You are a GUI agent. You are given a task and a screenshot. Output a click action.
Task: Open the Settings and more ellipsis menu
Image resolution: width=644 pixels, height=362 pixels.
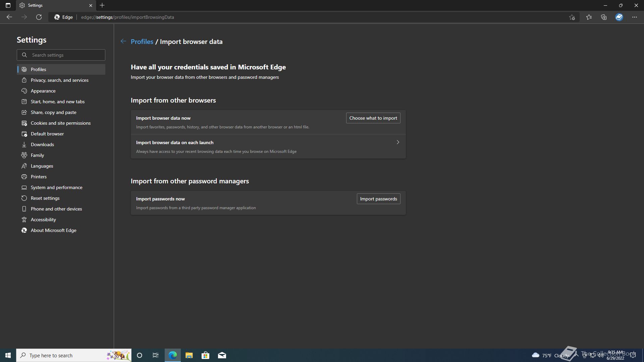(635, 17)
